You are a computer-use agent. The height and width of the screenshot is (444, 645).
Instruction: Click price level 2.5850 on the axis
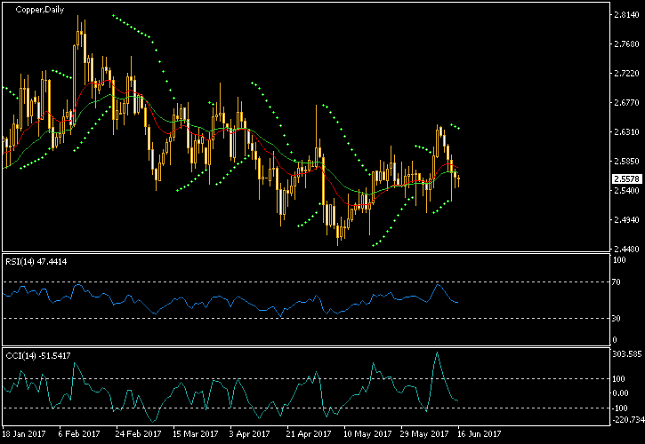pos(626,161)
